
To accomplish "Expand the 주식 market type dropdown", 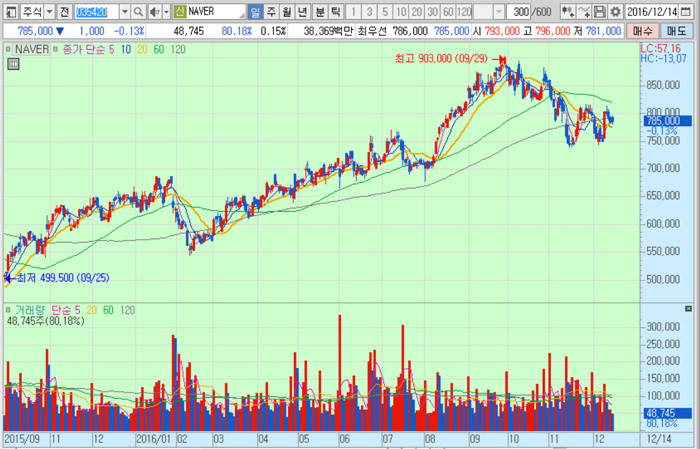I will point(48,11).
